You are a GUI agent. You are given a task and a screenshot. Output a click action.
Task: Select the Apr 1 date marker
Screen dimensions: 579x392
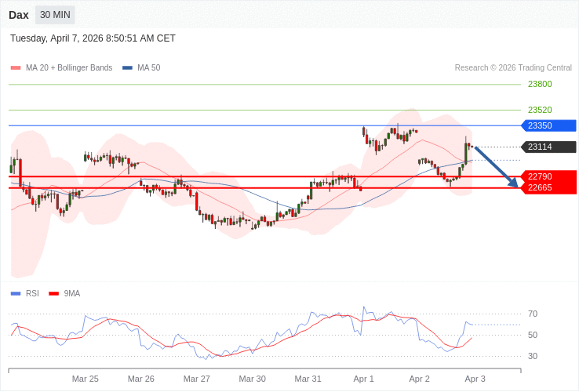[364, 379]
